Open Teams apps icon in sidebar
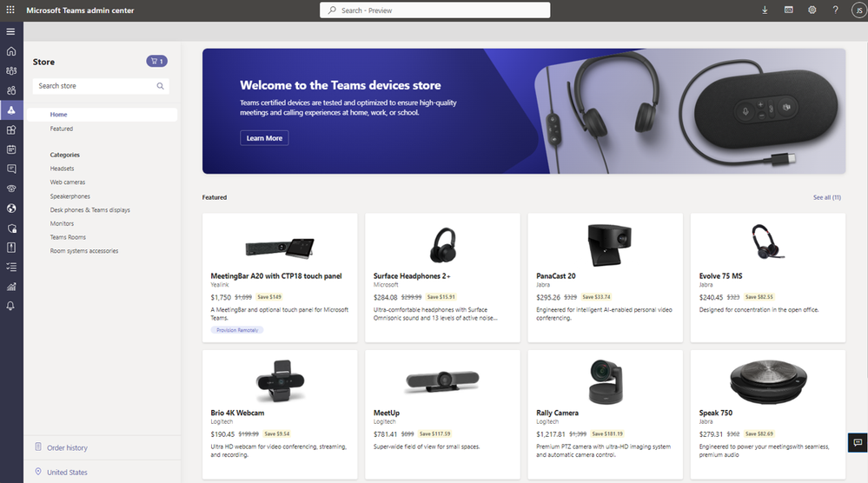Viewport: 868px width, 483px height. coord(11,130)
